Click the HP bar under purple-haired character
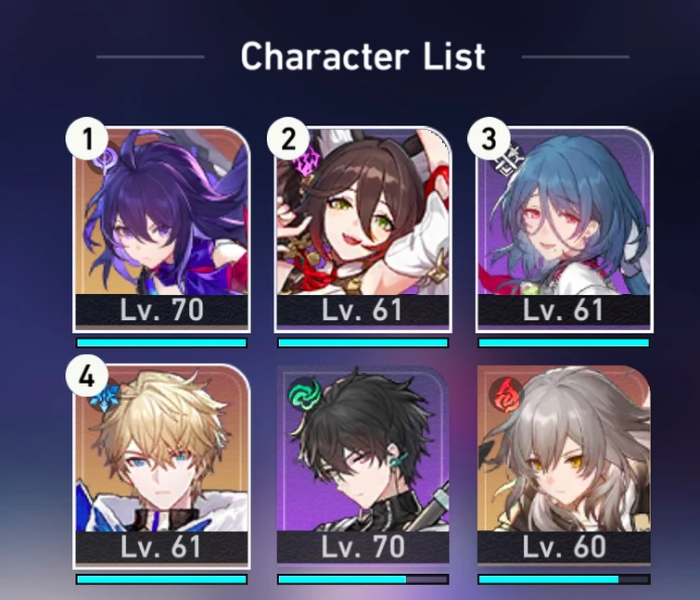 tap(161, 343)
